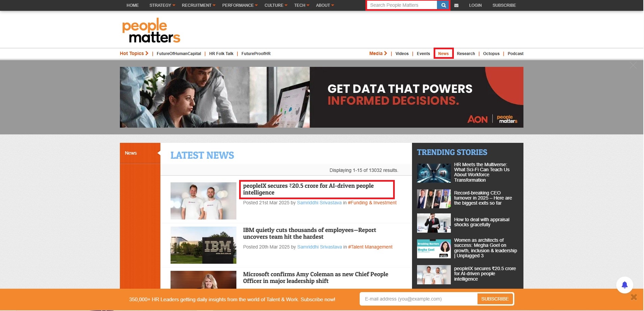The width and height of the screenshot is (644, 311).
Task: Click the Search People Matters field
Action: coord(402,5)
